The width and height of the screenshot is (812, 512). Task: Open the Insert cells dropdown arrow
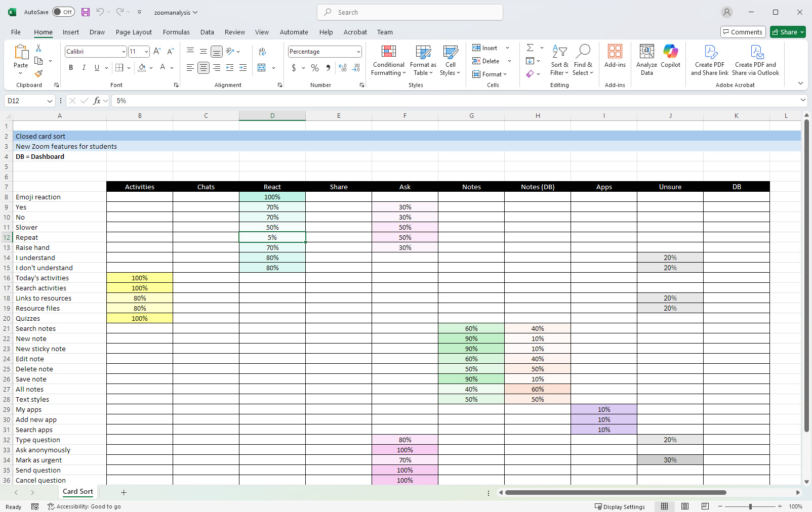tap(508, 48)
